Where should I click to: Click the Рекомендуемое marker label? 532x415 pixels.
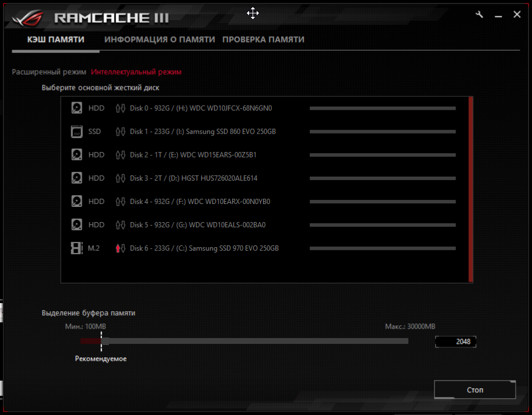(101, 358)
